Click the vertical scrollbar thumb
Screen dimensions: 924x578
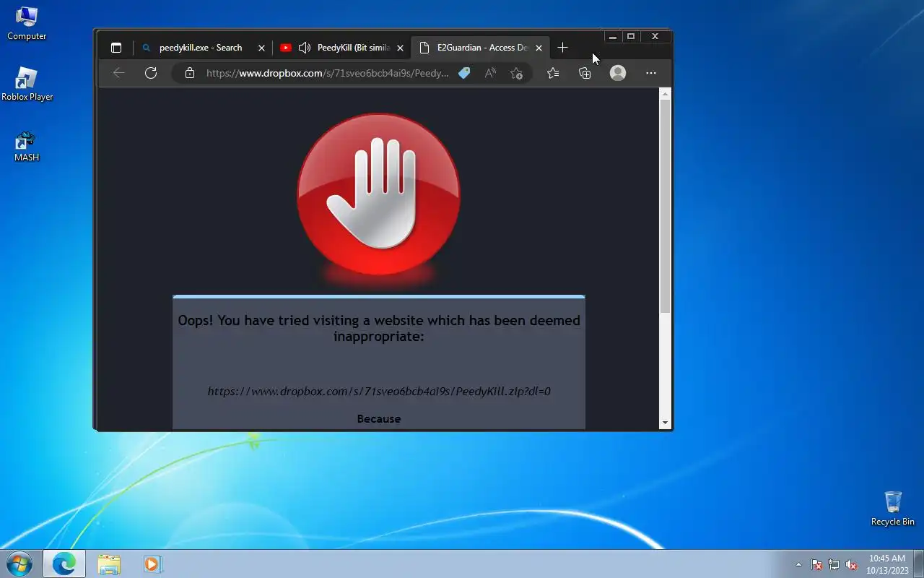pyautogui.click(x=666, y=206)
